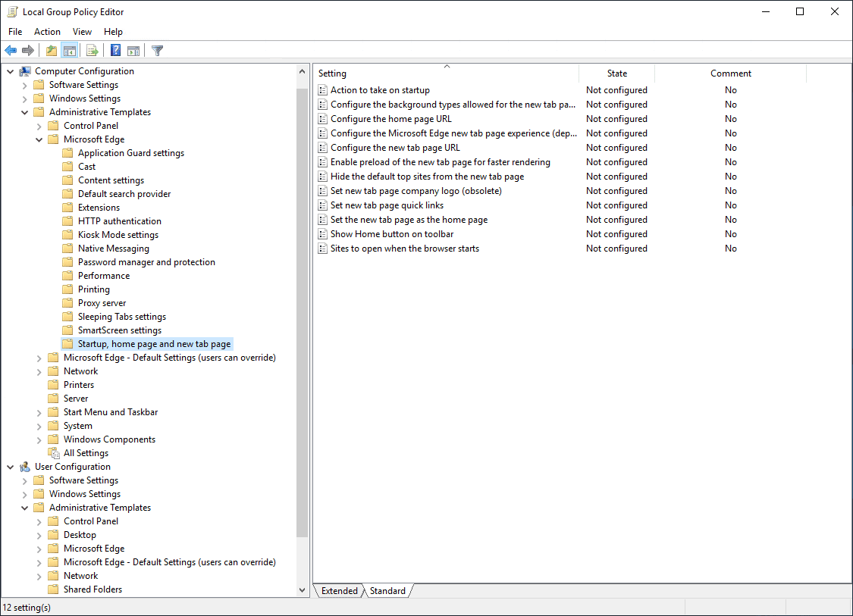Screen dimensions: 853x616
Task: Open the View menu
Action: tap(82, 32)
